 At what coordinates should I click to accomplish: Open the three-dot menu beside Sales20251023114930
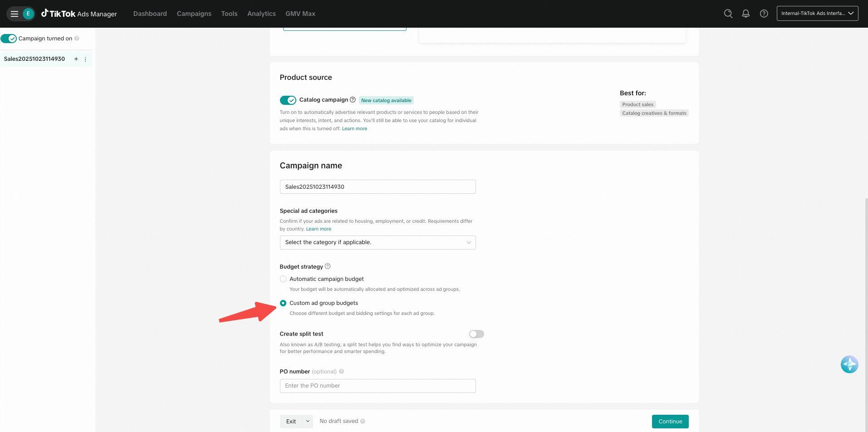[x=85, y=59]
